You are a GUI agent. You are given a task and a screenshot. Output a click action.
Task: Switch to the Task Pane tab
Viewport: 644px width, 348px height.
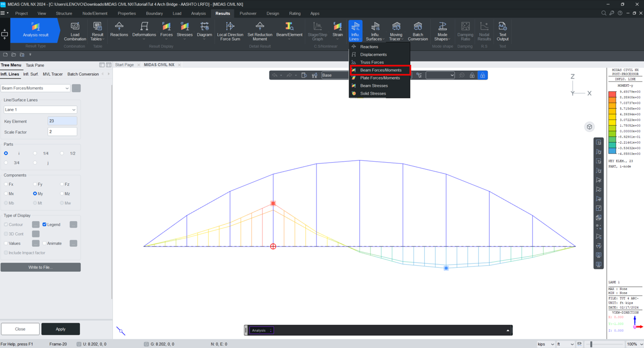click(x=35, y=65)
